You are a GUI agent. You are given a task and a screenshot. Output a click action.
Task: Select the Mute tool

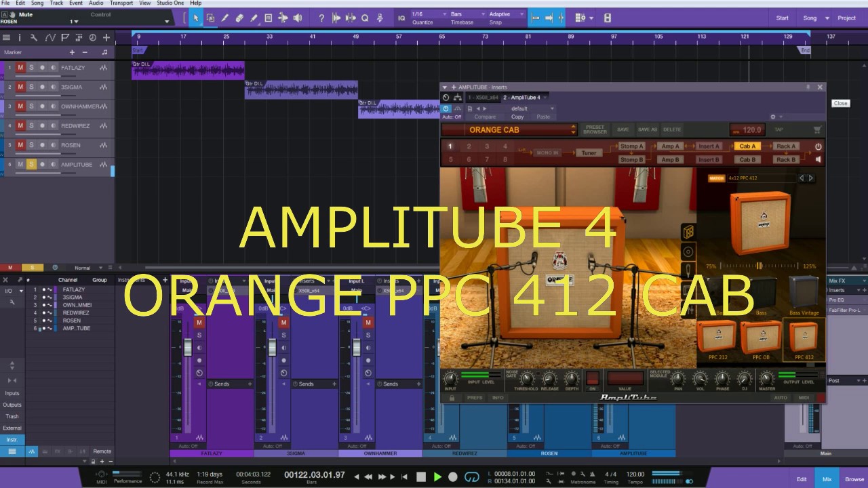point(268,18)
